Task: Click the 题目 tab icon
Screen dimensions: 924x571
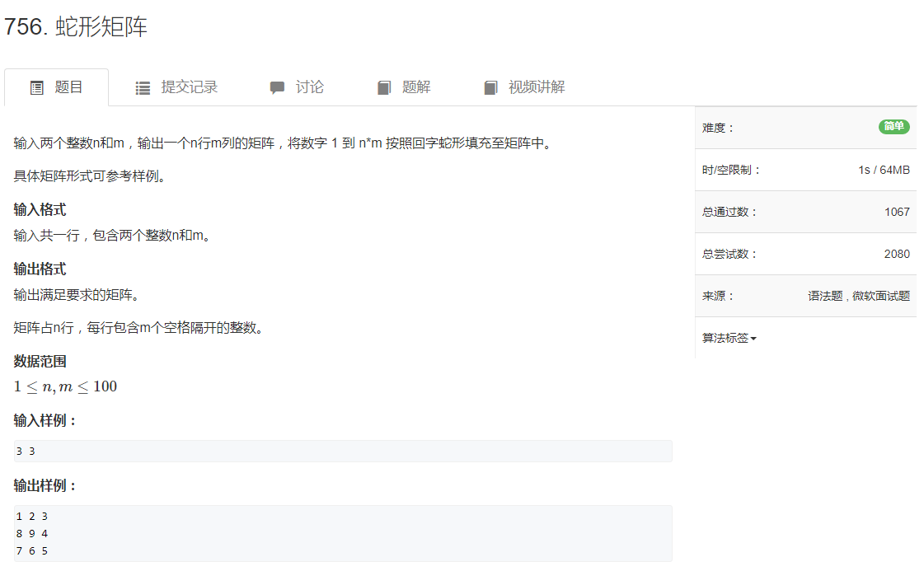Action: point(38,87)
